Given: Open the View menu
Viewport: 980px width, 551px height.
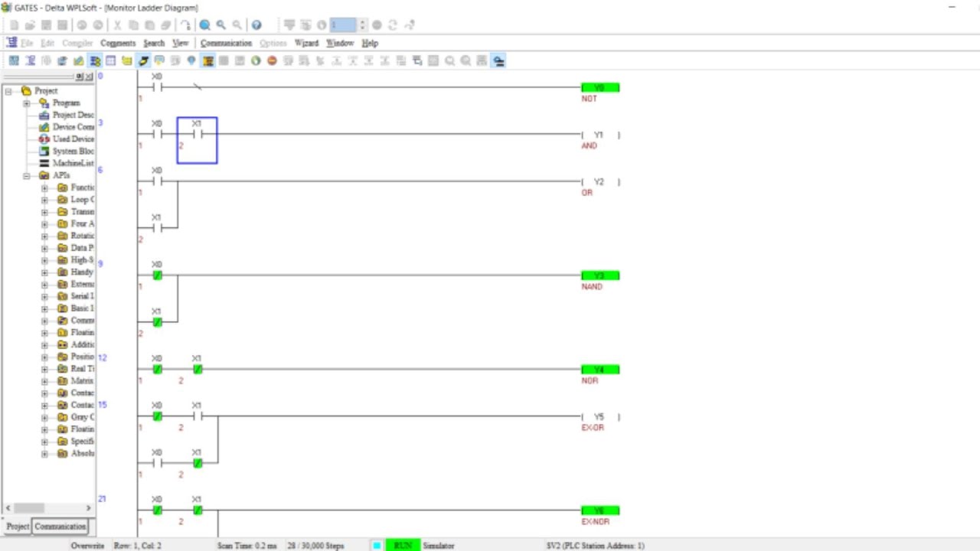Looking at the screenshot, I should click(x=181, y=43).
